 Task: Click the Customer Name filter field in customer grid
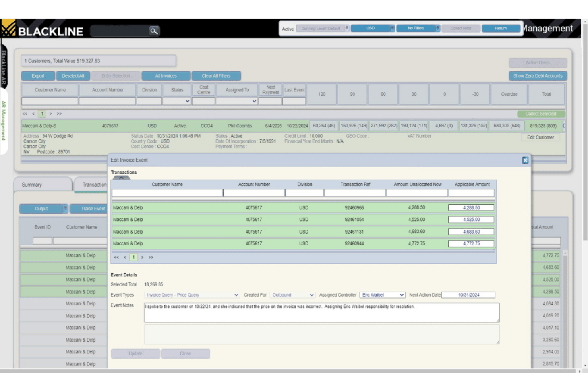pyautogui.click(x=50, y=101)
